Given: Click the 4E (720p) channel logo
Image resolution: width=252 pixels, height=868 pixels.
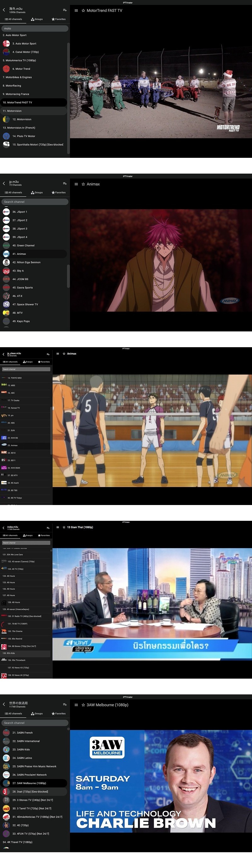Looking at the screenshot, I should (x=6, y=825).
